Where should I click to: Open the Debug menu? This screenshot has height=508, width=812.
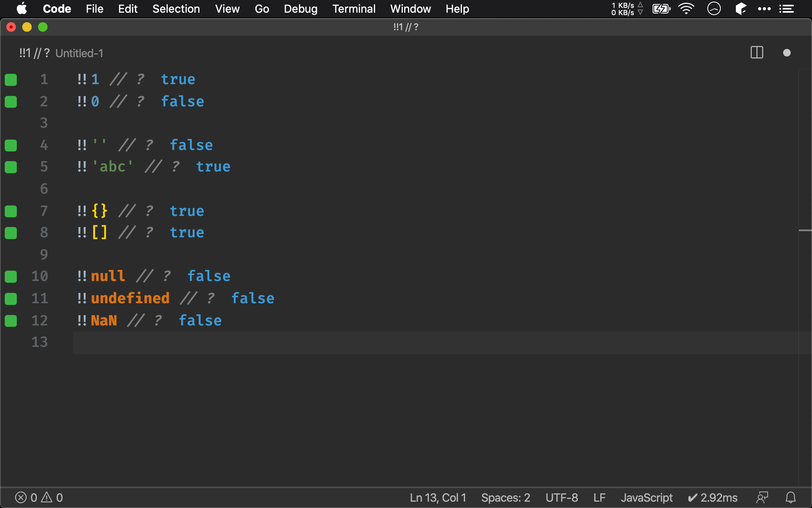(x=300, y=8)
